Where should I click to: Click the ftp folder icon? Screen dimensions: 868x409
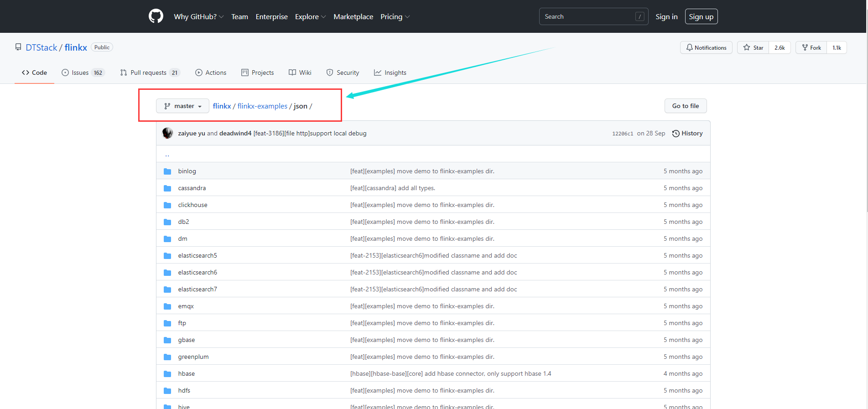[167, 323]
